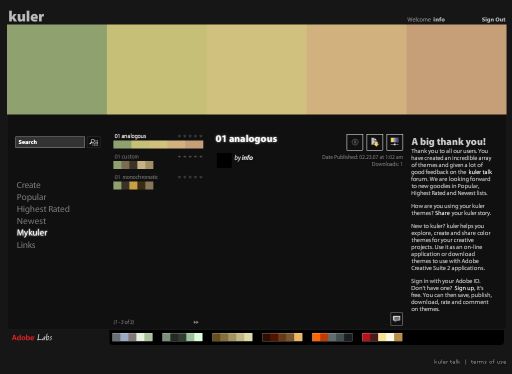Click the 'Downloads: 1' text

387,164
